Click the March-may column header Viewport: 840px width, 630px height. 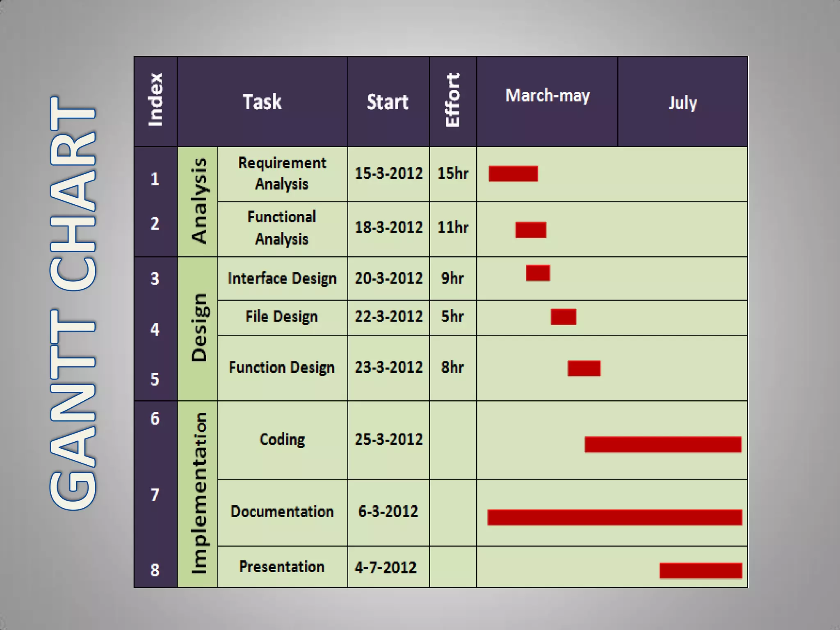(547, 96)
